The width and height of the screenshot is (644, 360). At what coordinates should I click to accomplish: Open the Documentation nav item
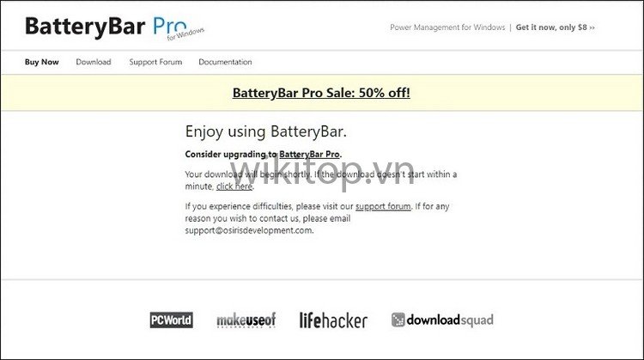225,62
